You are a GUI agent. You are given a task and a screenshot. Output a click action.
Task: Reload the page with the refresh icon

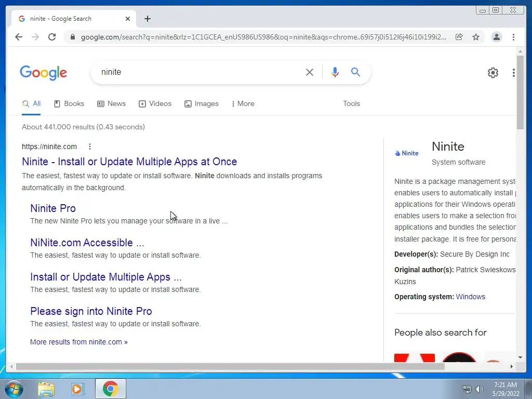pos(52,37)
